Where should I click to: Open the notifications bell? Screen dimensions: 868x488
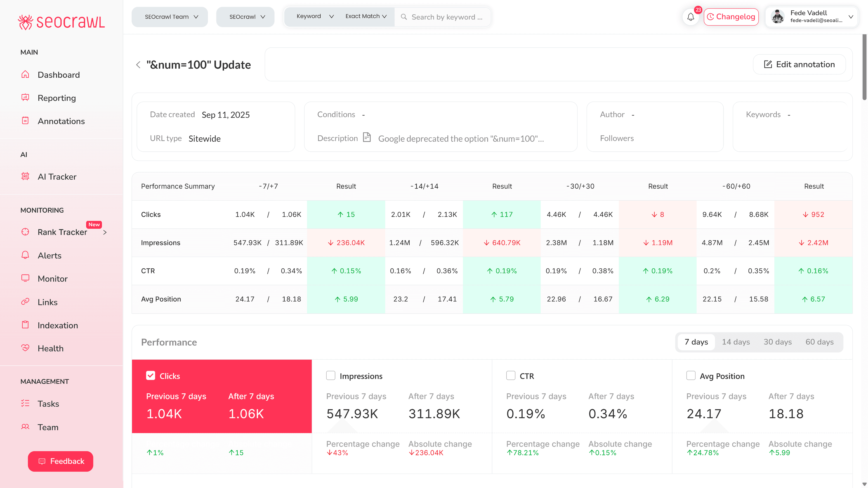click(x=690, y=17)
